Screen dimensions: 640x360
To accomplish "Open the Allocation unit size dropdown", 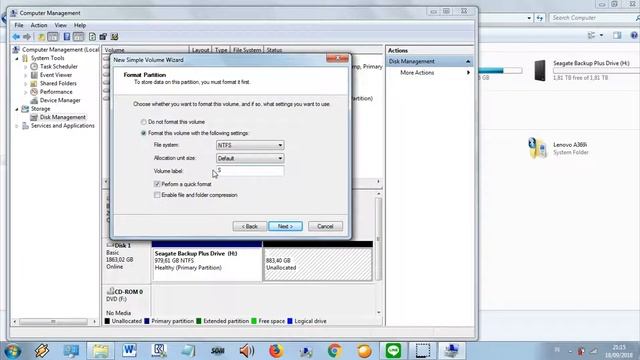I will point(250,158).
